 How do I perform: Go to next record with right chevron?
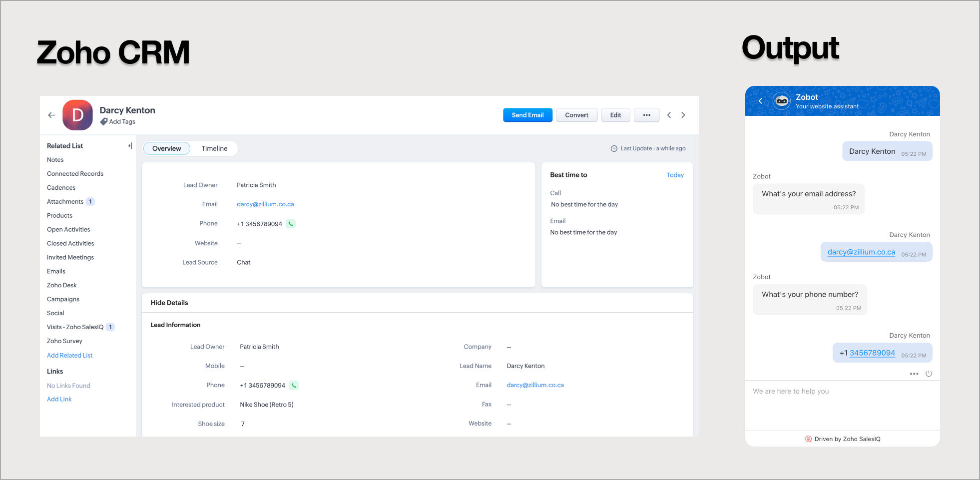tap(683, 115)
